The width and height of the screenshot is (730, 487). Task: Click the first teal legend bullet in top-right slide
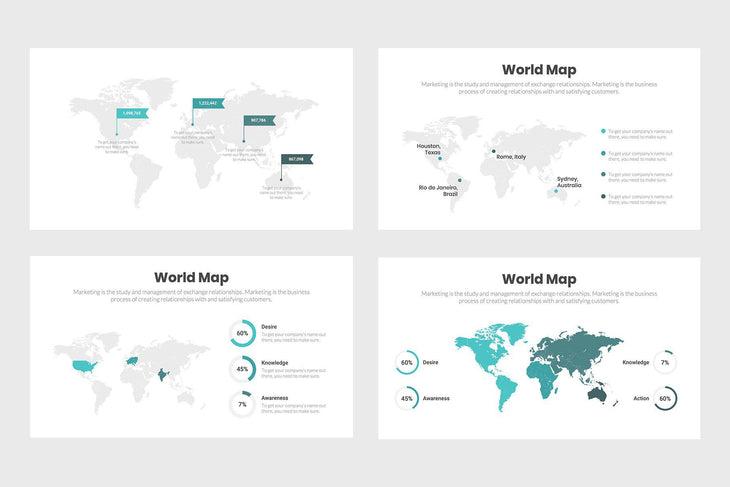(603, 131)
